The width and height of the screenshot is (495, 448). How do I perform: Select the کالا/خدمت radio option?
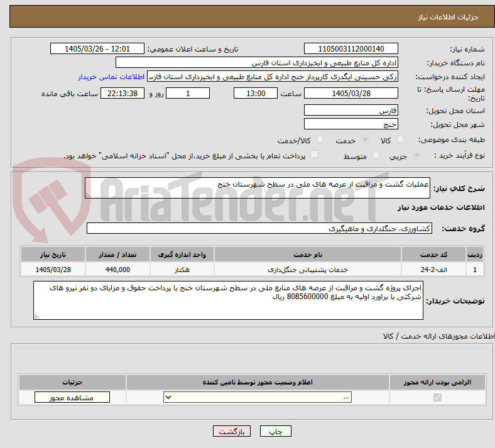320,139
